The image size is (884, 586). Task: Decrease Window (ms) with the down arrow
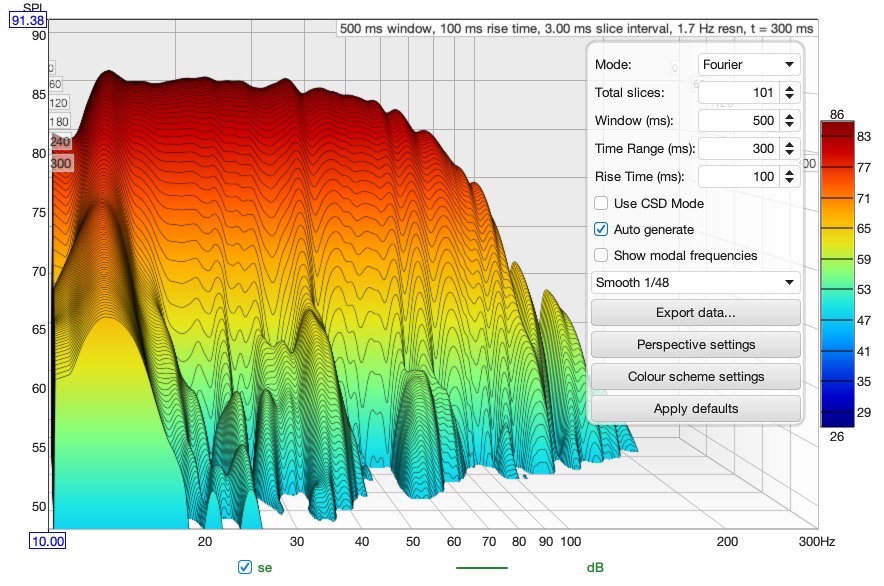(789, 125)
